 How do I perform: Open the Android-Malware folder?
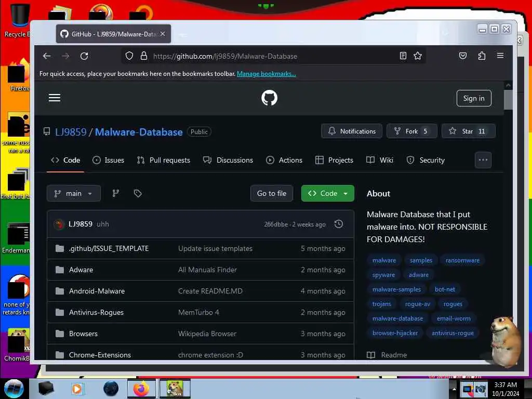point(97,291)
